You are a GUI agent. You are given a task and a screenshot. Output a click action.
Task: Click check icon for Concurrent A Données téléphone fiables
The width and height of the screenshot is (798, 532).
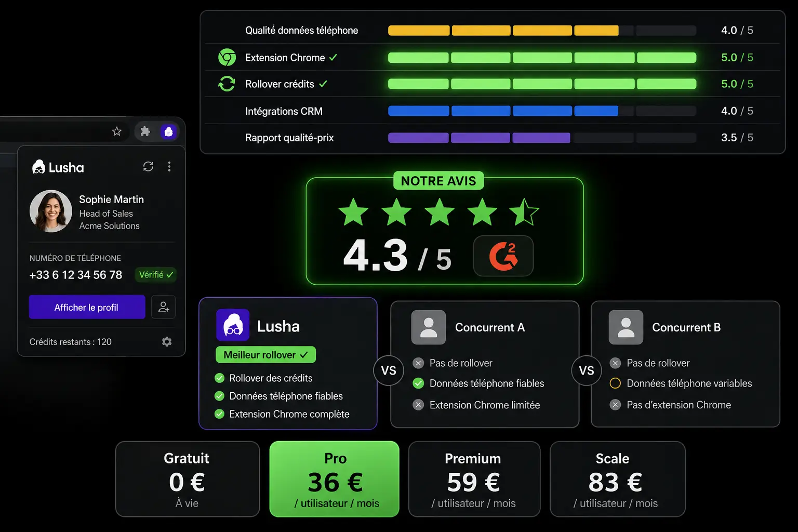click(x=418, y=383)
